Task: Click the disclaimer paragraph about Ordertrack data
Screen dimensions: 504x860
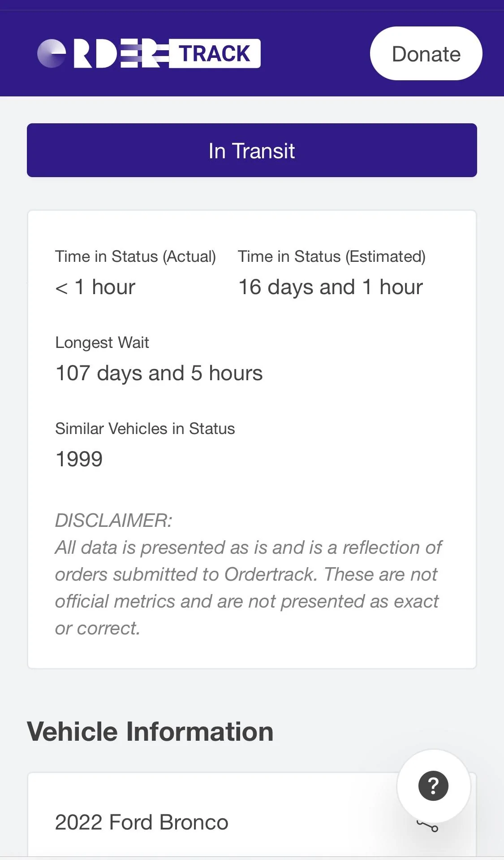Action: (249, 588)
